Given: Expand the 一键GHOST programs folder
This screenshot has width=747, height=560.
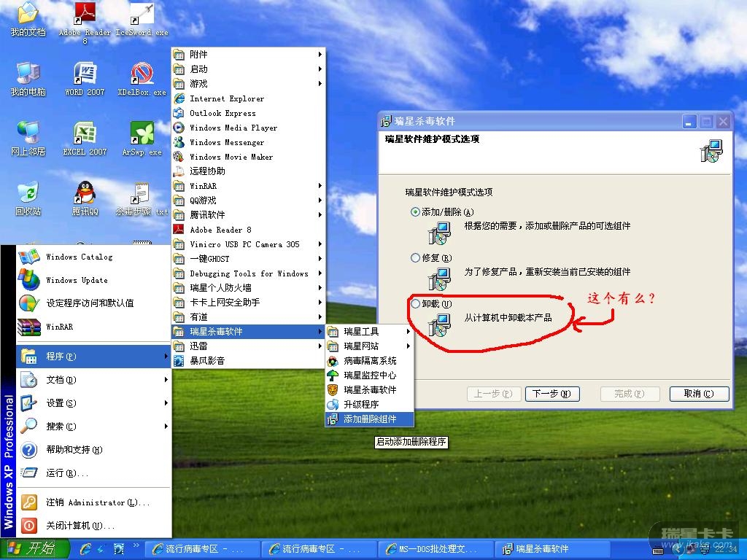Looking at the screenshot, I should click(x=248, y=259).
